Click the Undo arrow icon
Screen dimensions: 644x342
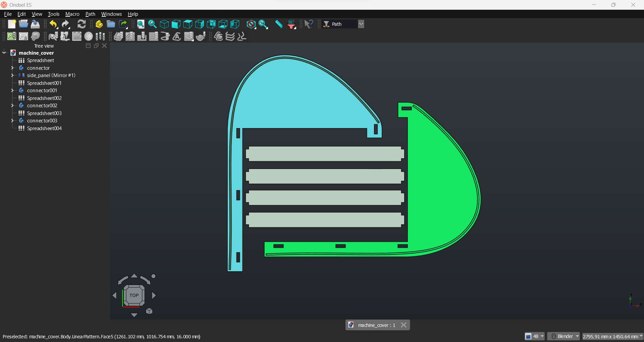point(53,24)
